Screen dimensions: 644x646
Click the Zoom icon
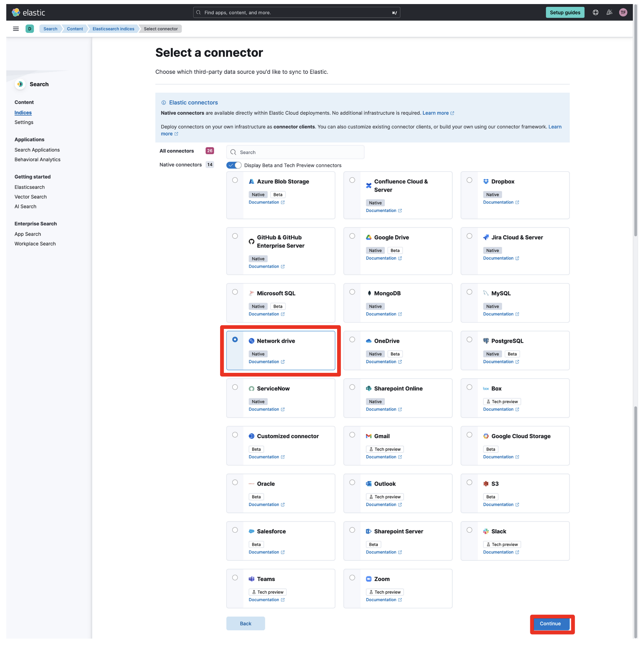coord(369,579)
